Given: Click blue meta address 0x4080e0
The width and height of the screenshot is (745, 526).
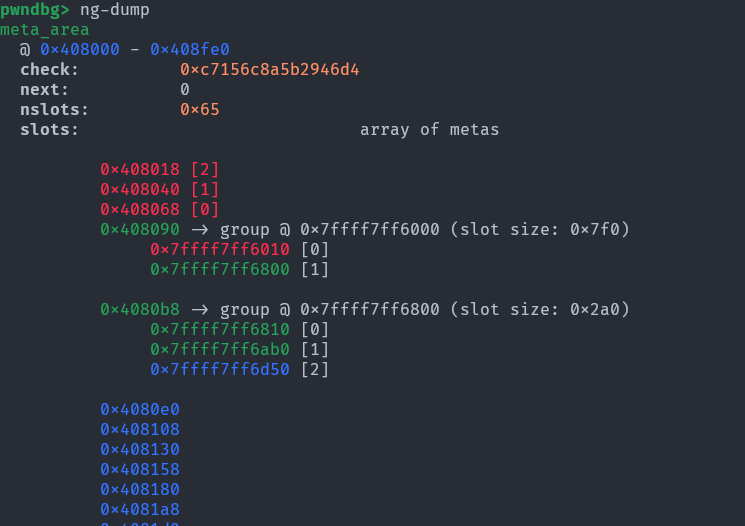Looking at the screenshot, I should 140,409.
